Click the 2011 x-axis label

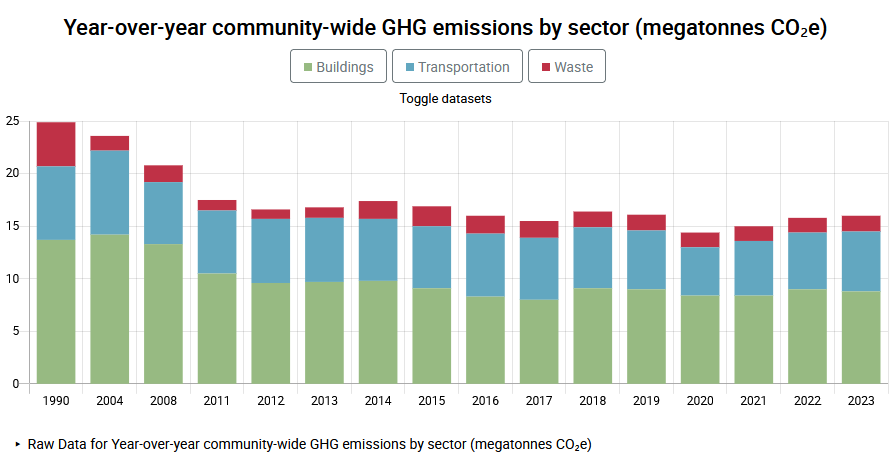coord(217,401)
